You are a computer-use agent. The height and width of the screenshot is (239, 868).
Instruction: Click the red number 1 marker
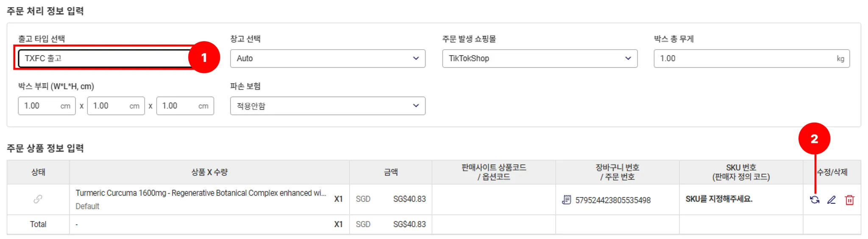click(204, 57)
